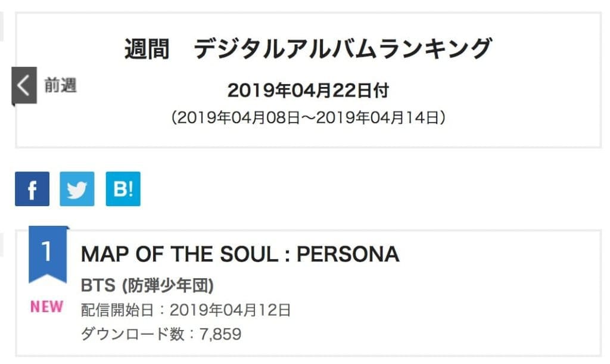
Task: Go to previous week via chevron arrow
Action: (x=24, y=86)
